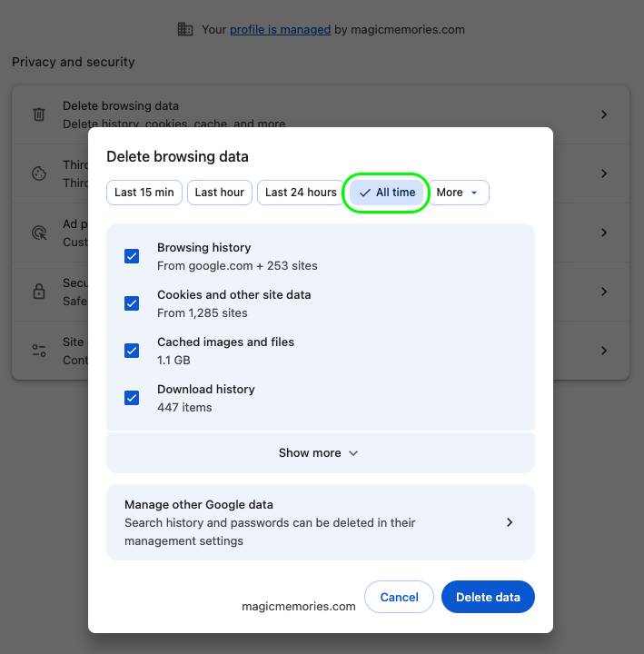Click the cookie icon in settings list
Screen dimensions: 644x654
coord(39,173)
